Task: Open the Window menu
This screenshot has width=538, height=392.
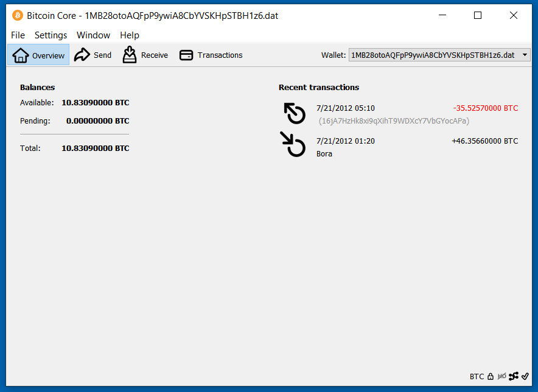Action: click(x=93, y=35)
